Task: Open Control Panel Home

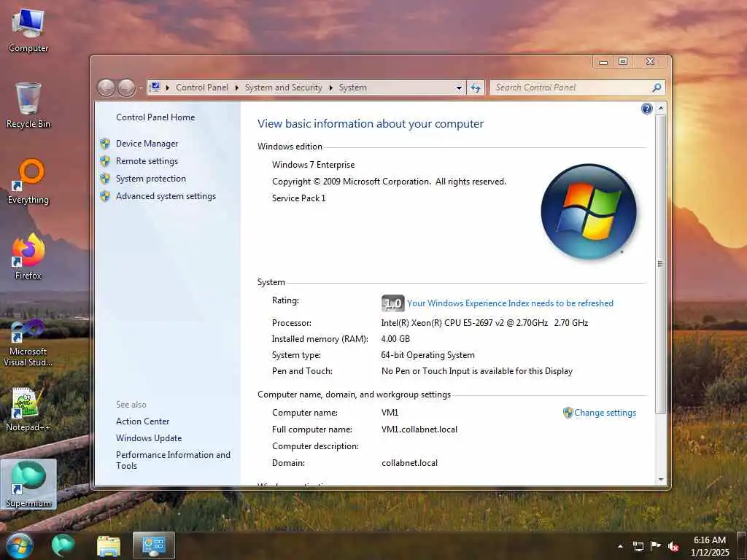Action: point(155,117)
